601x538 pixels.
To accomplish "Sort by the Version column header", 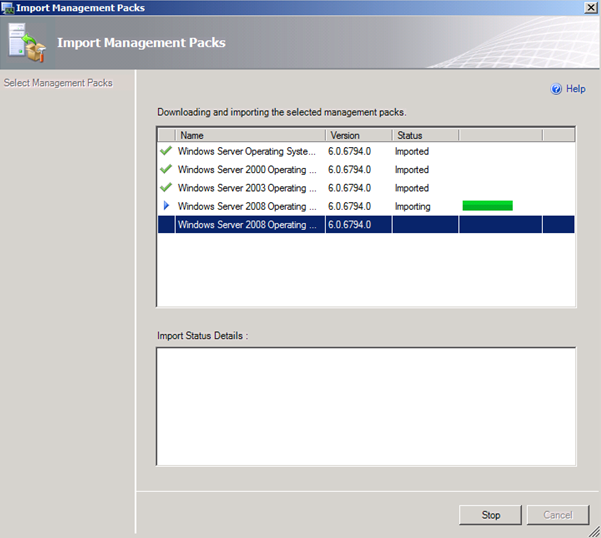I will click(359, 135).
